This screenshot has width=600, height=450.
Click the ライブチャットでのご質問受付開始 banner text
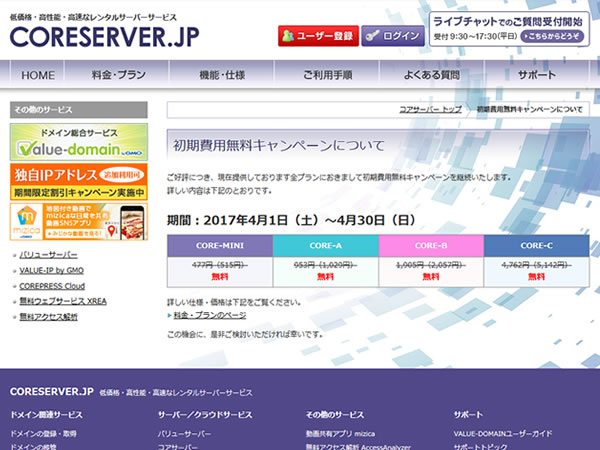click(508, 21)
